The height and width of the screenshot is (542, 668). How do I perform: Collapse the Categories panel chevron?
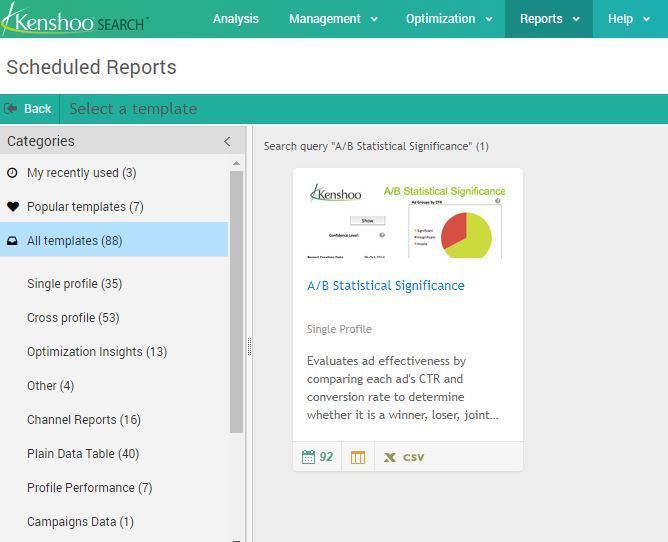point(227,141)
